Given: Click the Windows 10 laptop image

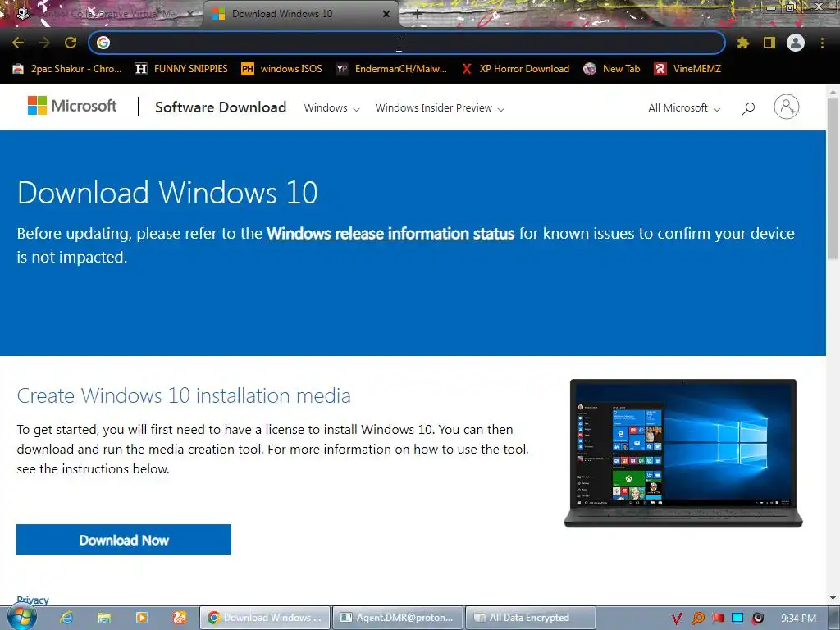Looking at the screenshot, I should click(x=683, y=453).
